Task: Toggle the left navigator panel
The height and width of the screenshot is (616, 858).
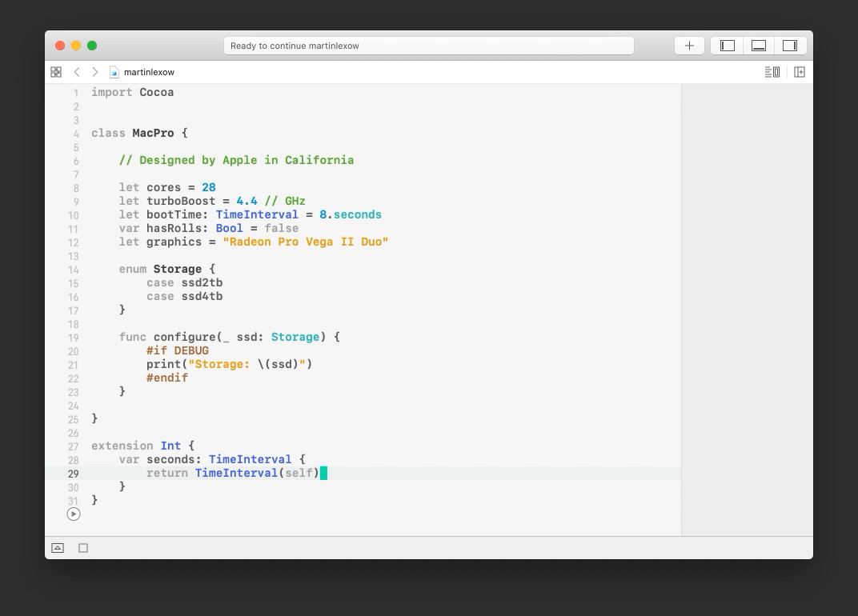Action: [x=728, y=46]
